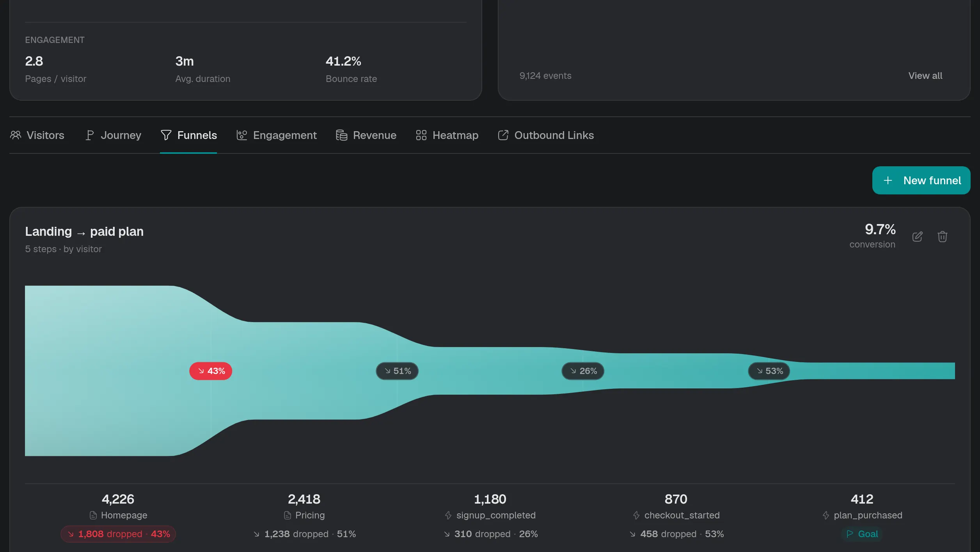Click the plan_purchased step label
Viewport: 980px width, 552px height.
coord(868,515)
